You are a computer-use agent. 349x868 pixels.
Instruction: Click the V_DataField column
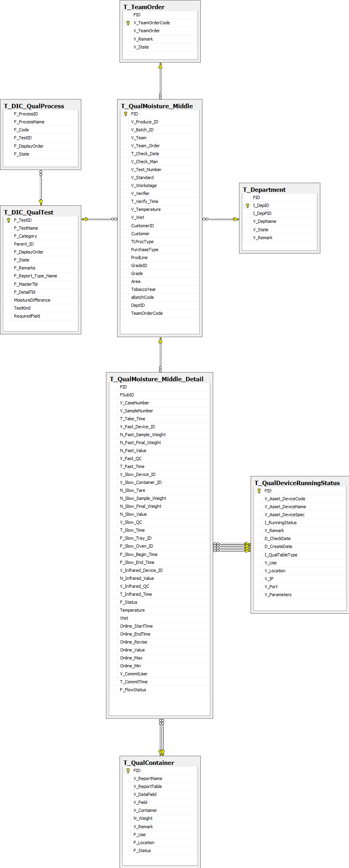point(160,794)
